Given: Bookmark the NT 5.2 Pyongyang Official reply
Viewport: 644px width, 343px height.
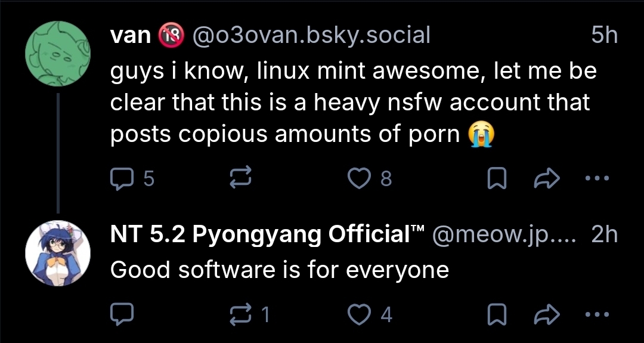Looking at the screenshot, I should coord(497,314).
